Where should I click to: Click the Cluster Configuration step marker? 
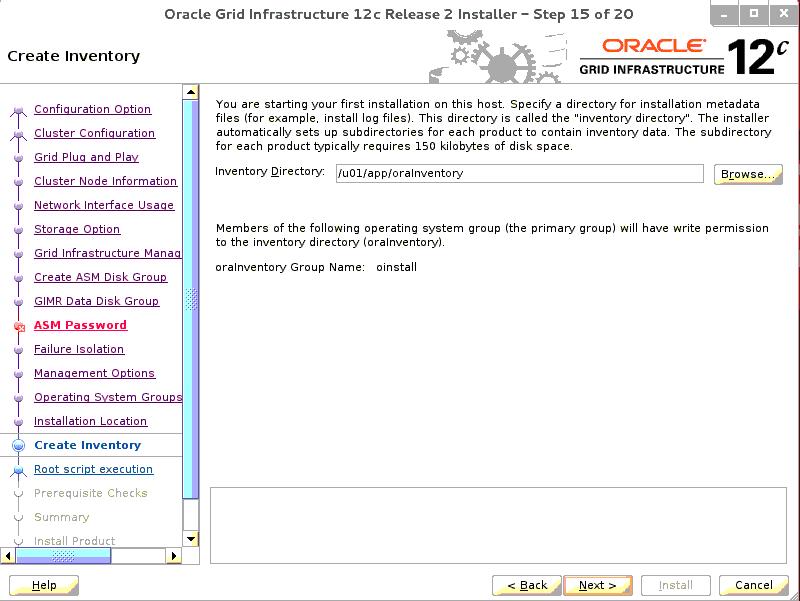pos(18,134)
